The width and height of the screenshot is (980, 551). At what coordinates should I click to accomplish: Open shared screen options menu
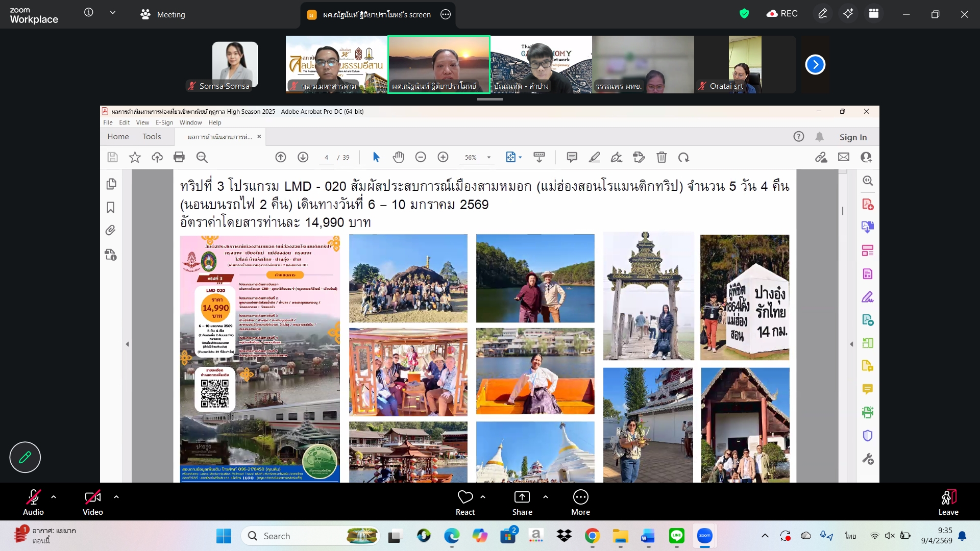446,14
